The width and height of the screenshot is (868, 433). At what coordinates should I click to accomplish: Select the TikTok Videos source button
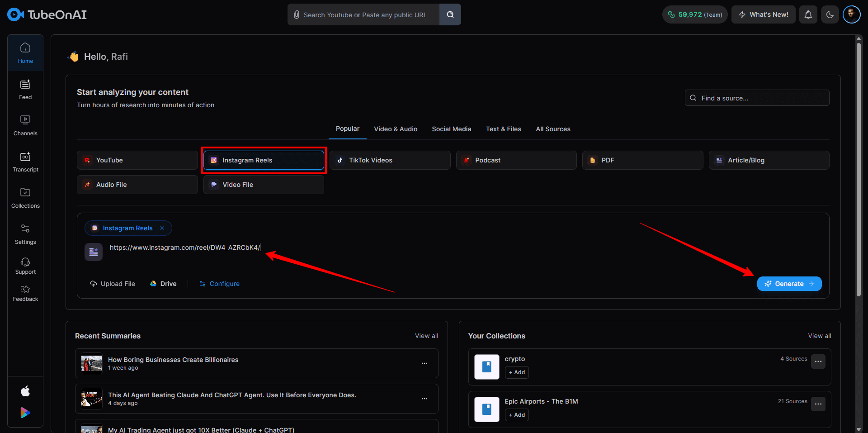click(x=390, y=160)
